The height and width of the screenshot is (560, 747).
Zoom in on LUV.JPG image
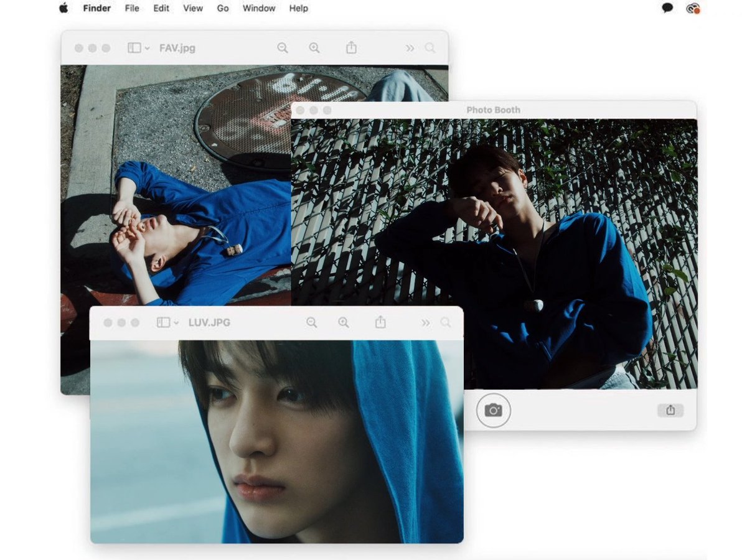click(x=344, y=322)
